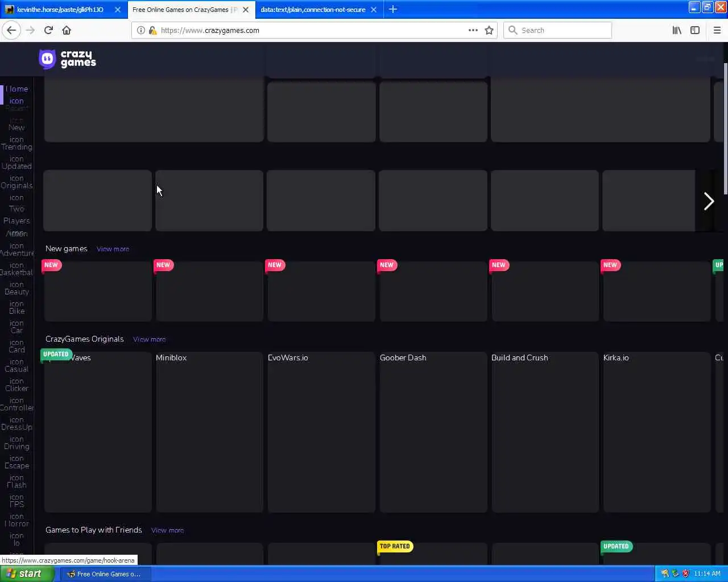The image size is (728, 582).
Task: Open the Firefox hamburger menu
Action: (717, 30)
